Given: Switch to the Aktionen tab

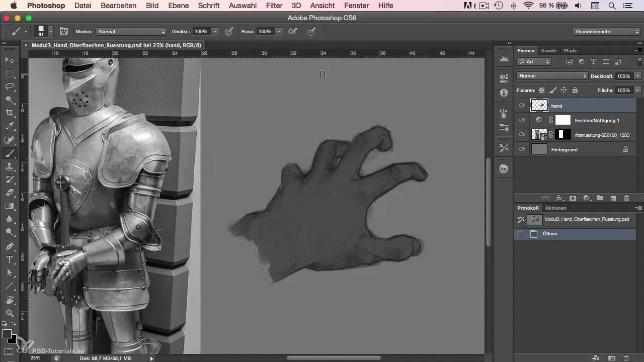Looking at the screenshot, I should 555,208.
